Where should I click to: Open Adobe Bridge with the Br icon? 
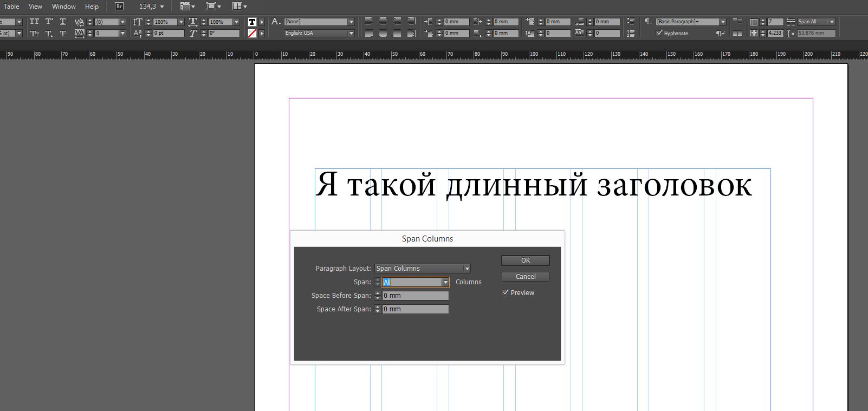119,6
